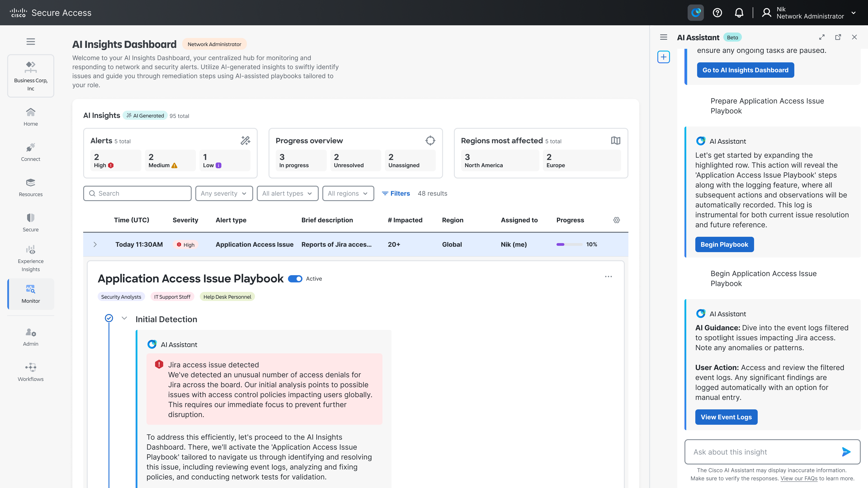Open Workflows in sidebar
The height and width of the screenshot is (488, 868).
31,372
